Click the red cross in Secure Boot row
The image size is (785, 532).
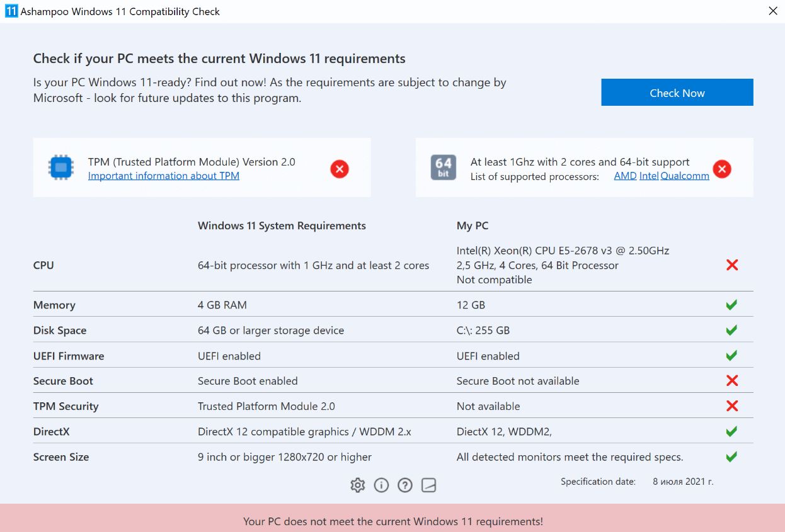coord(732,380)
